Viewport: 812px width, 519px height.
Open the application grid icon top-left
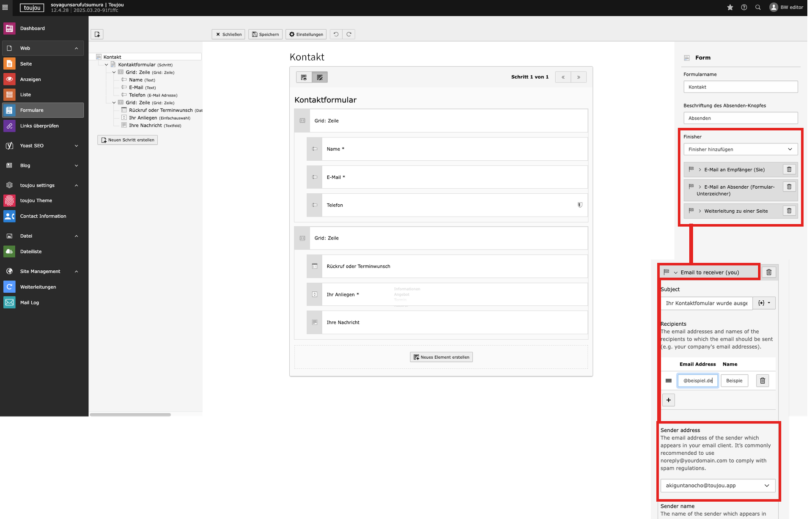point(5,7)
